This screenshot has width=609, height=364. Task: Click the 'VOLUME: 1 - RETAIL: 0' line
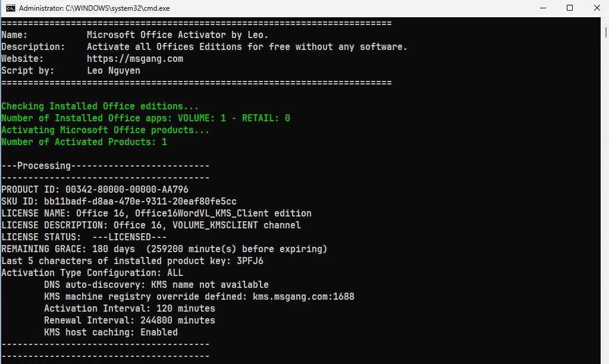tap(146, 118)
